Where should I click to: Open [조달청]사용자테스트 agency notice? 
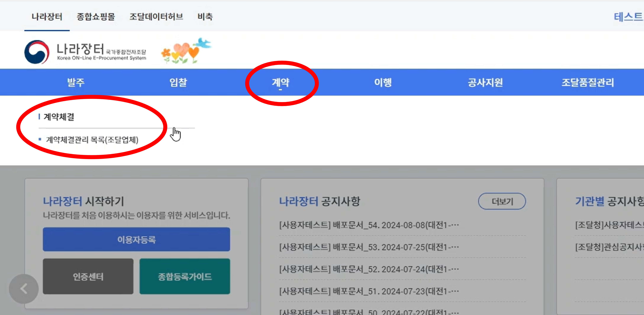tap(610, 225)
